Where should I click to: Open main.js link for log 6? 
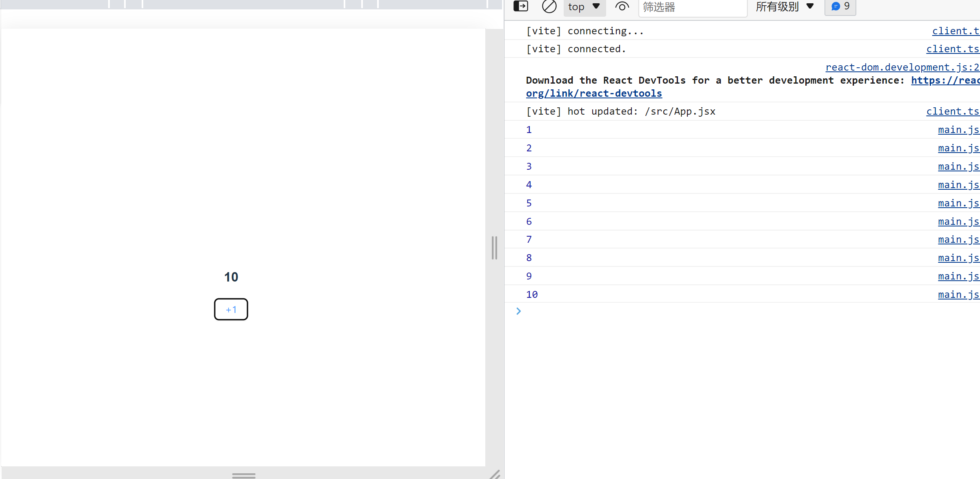click(x=959, y=222)
